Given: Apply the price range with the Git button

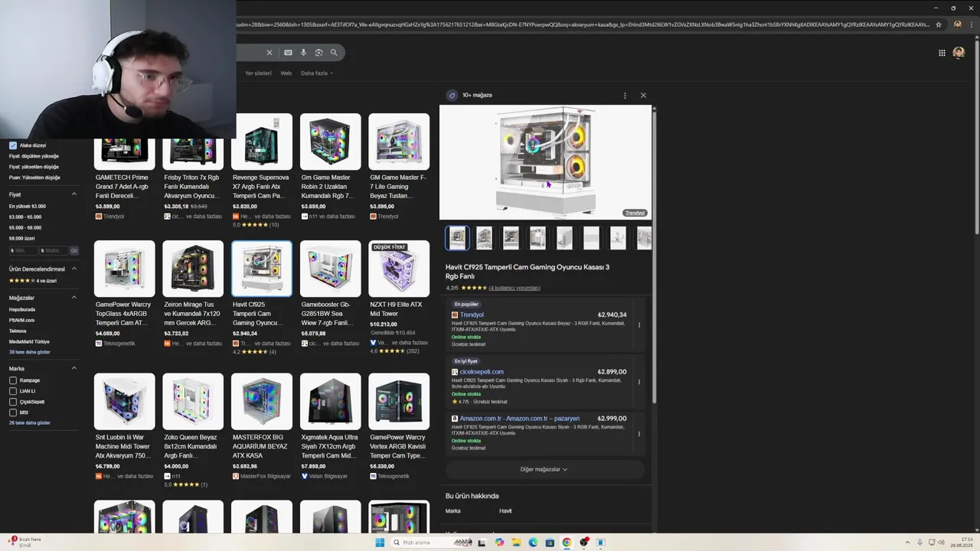Looking at the screenshot, I should (x=74, y=250).
